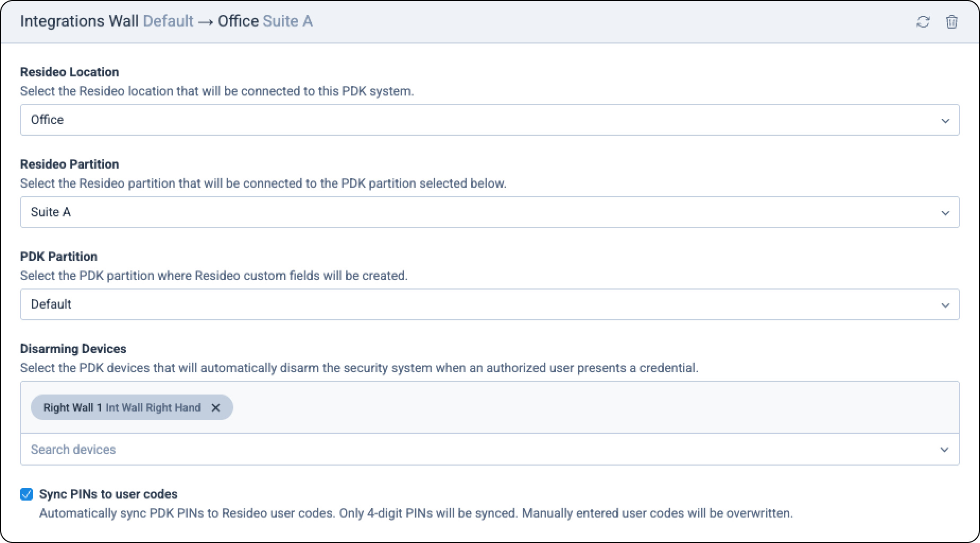The width and height of the screenshot is (980, 543).
Task: Open the Office location dropdown
Action: point(490,120)
